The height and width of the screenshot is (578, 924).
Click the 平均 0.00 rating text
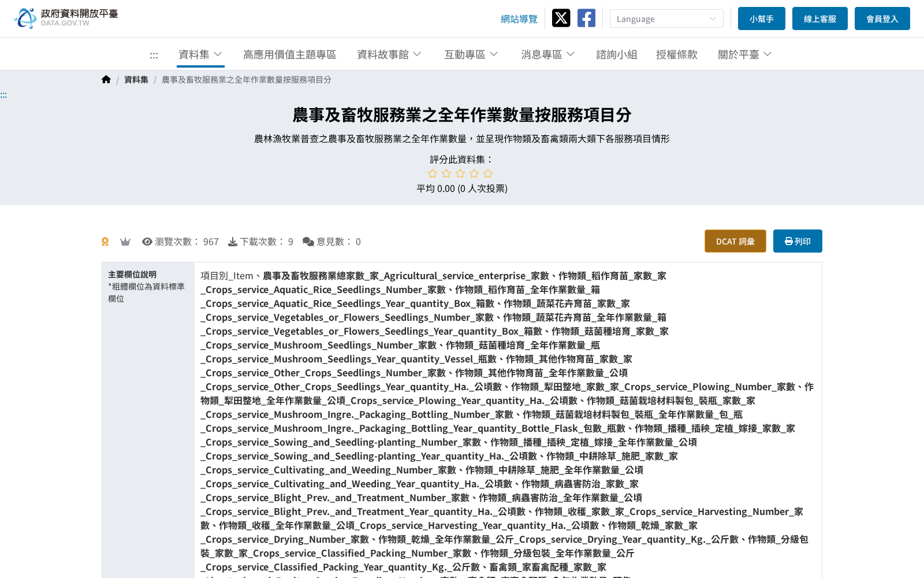[x=462, y=188]
